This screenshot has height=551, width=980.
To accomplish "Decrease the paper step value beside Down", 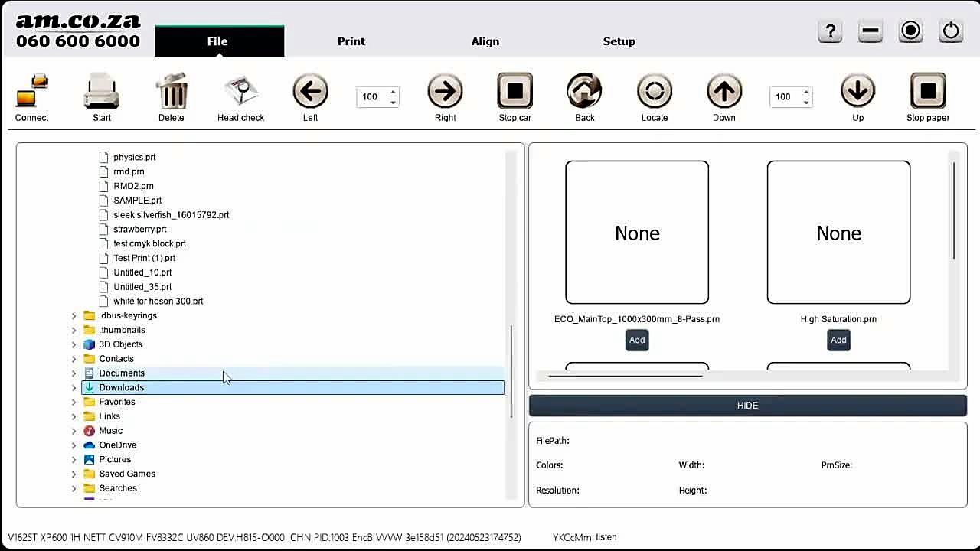I will click(806, 102).
